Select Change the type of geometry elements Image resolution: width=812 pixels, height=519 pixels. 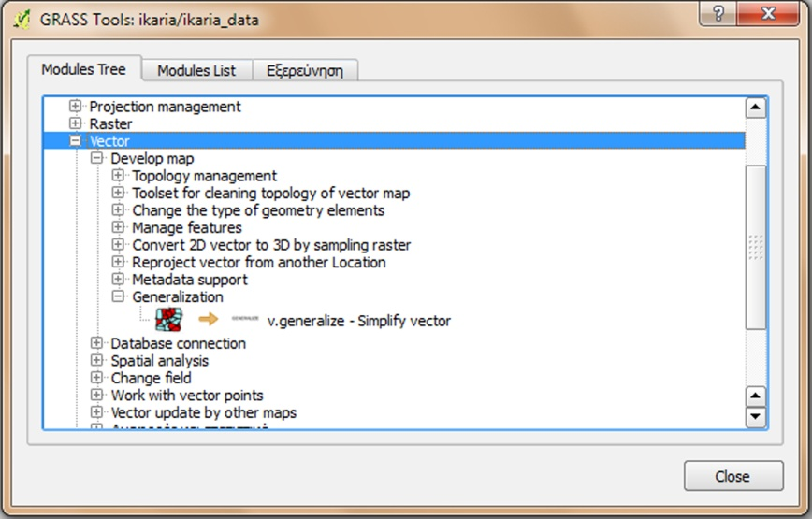click(x=258, y=210)
